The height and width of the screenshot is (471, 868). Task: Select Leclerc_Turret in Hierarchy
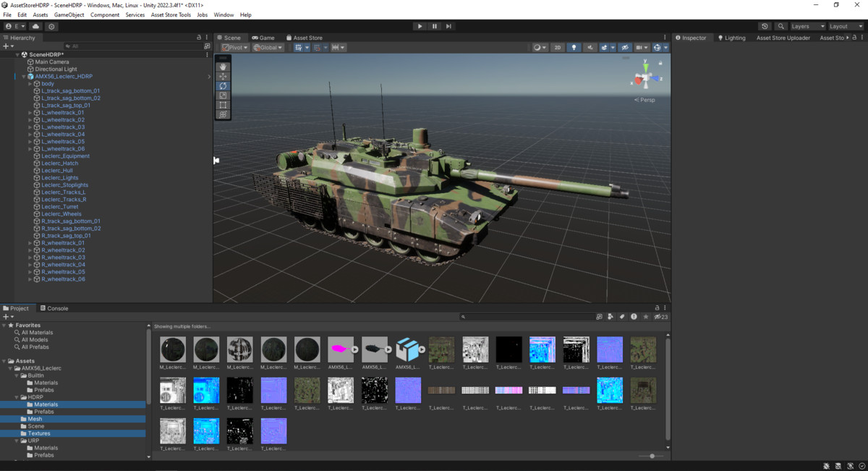coord(59,207)
